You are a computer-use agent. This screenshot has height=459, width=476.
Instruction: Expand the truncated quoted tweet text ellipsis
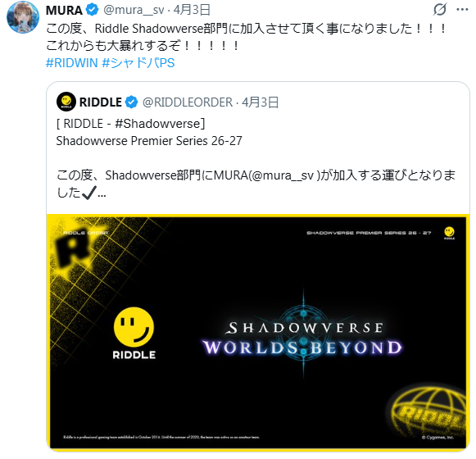[x=102, y=193]
